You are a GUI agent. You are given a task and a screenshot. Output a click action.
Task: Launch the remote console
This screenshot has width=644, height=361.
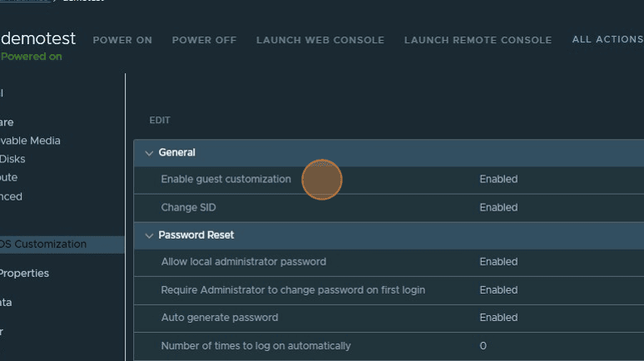(x=478, y=40)
